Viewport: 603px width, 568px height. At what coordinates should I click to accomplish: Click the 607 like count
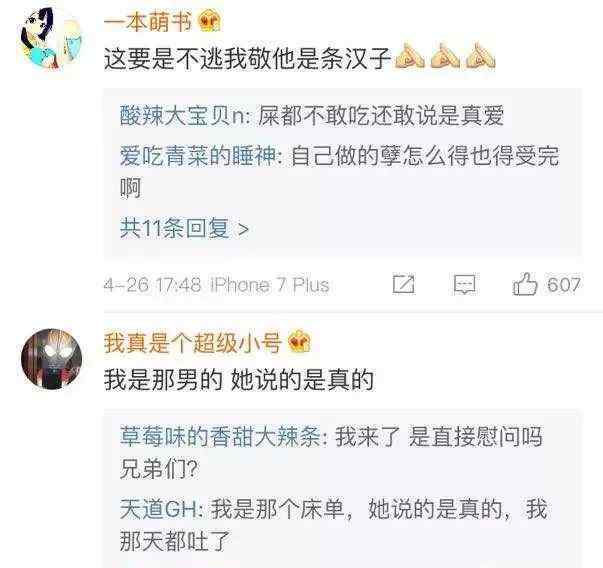(564, 285)
